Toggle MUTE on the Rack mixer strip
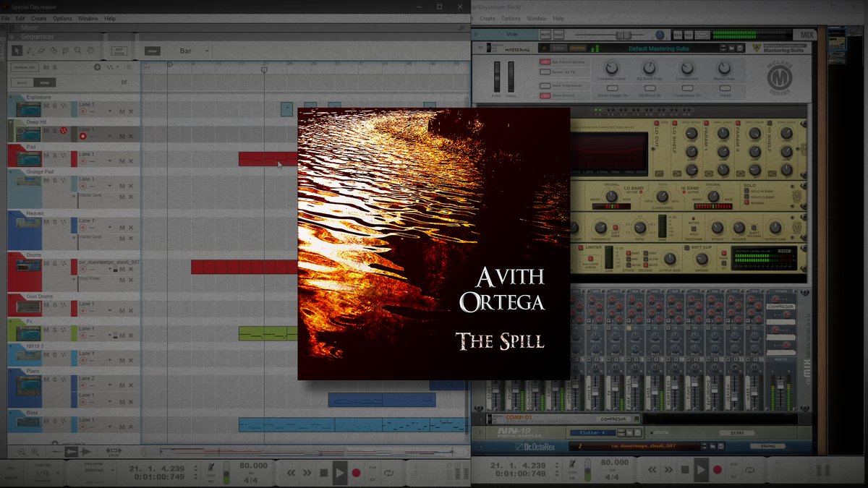Image resolution: width=868 pixels, height=488 pixels. [x=545, y=34]
